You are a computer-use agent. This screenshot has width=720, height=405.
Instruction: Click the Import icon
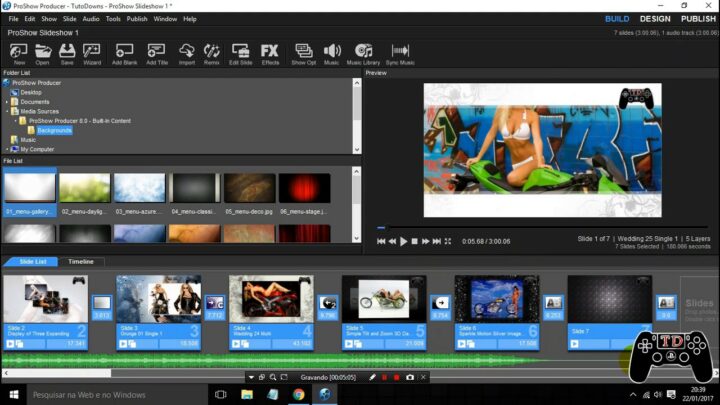pyautogui.click(x=187, y=53)
